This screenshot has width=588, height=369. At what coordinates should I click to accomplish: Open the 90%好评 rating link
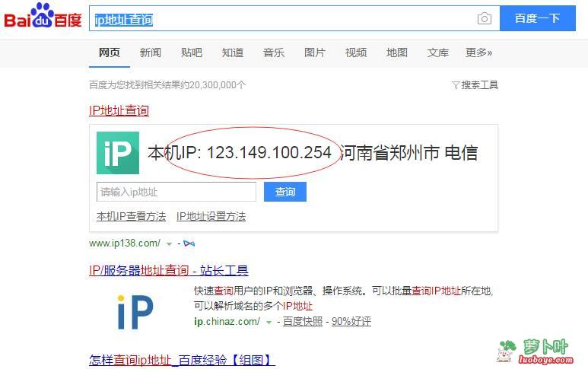351,322
